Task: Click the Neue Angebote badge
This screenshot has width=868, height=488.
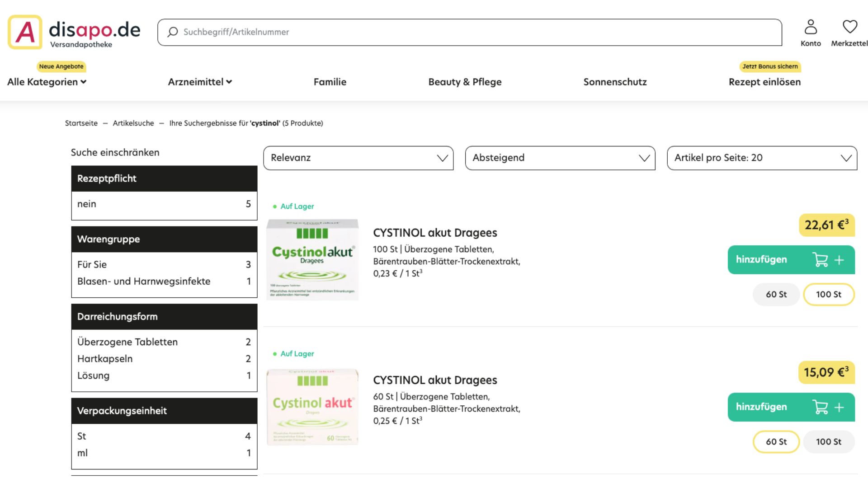Action: point(61,66)
